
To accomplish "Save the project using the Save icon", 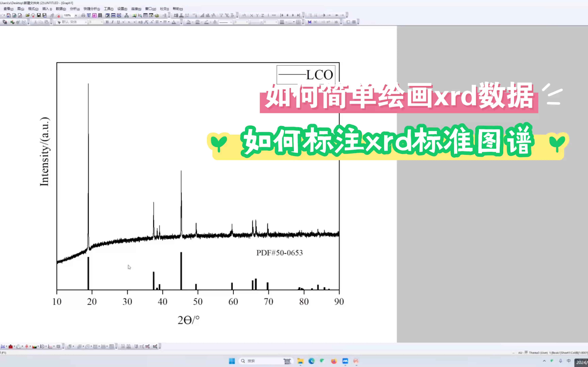I will [x=39, y=15].
